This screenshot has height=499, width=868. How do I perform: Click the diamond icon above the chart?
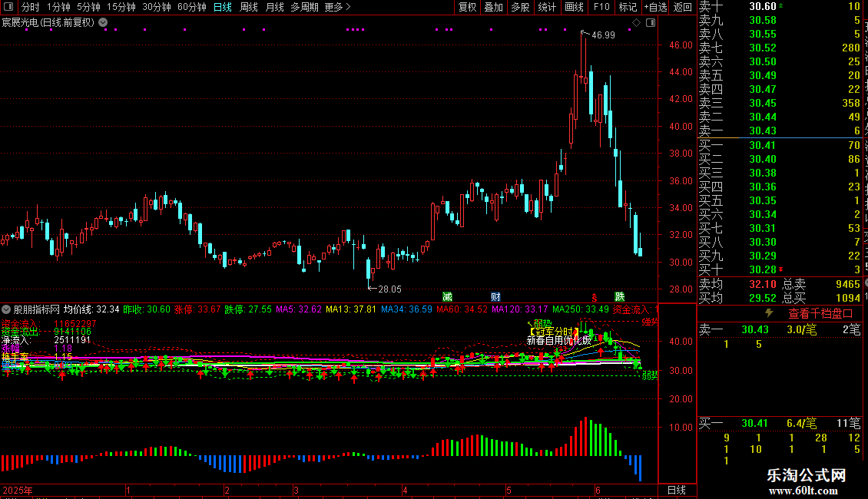[636, 23]
